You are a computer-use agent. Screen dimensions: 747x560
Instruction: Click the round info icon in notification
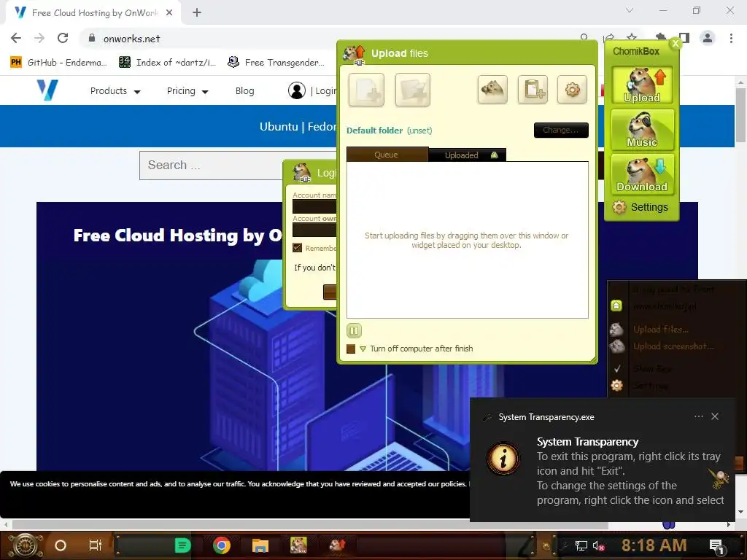[x=503, y=459]
